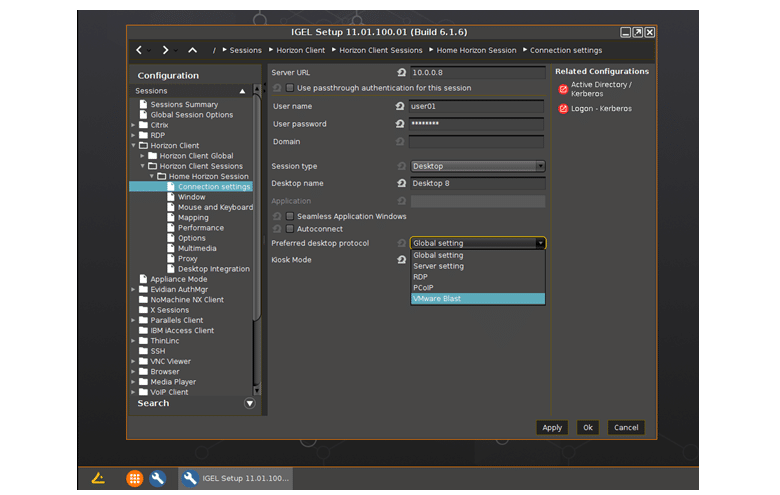Select NoMachine NX Client tree item
Image resolution: width=780 pixels, height=495 pixels.
click(187, 299)
